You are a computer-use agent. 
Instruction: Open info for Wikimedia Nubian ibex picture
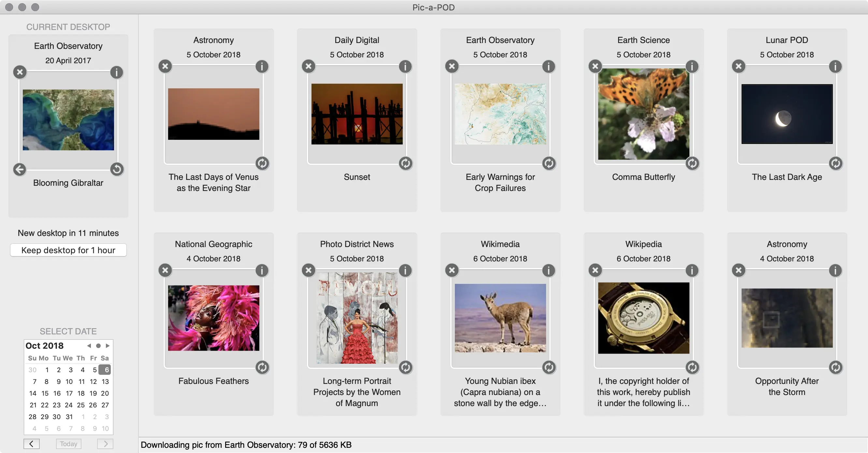coord(549,270)
